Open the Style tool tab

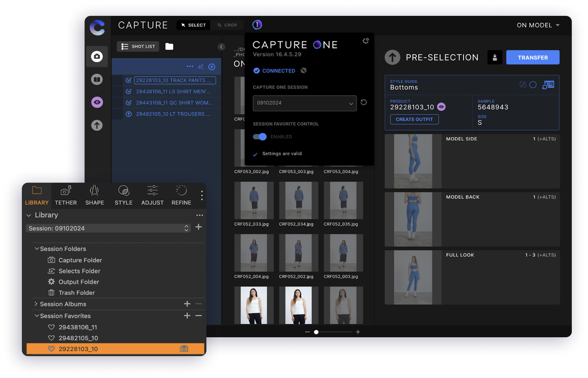[x=124, y=195]
